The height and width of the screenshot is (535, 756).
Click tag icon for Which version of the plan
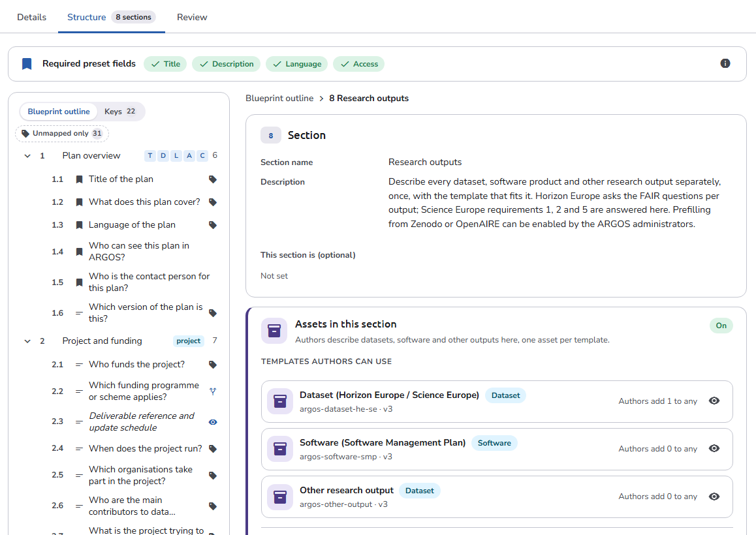click(x=213, y=313)
